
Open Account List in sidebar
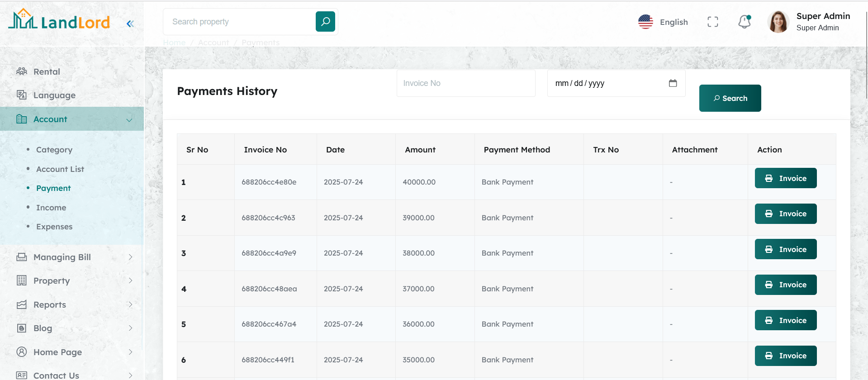tap(60, 169)
